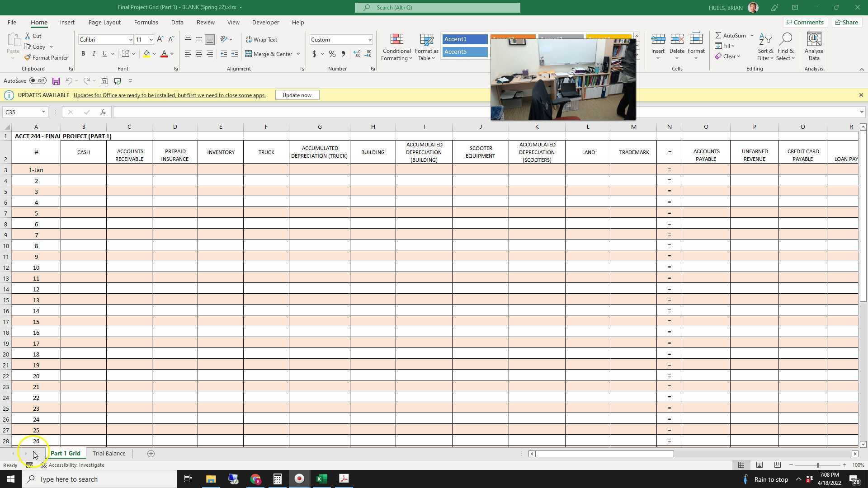Apply bold formatting
Screen dimensions: 868x488
coord(83,54)
